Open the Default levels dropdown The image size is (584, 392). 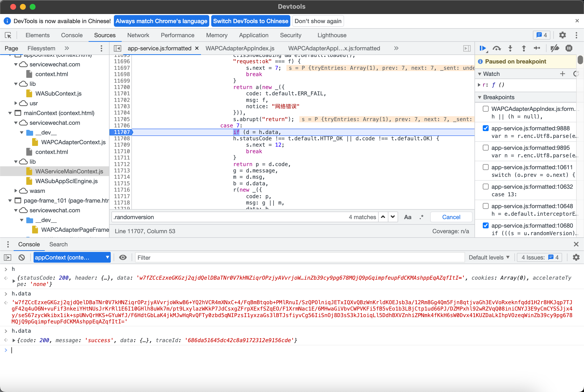click(489, 257)
